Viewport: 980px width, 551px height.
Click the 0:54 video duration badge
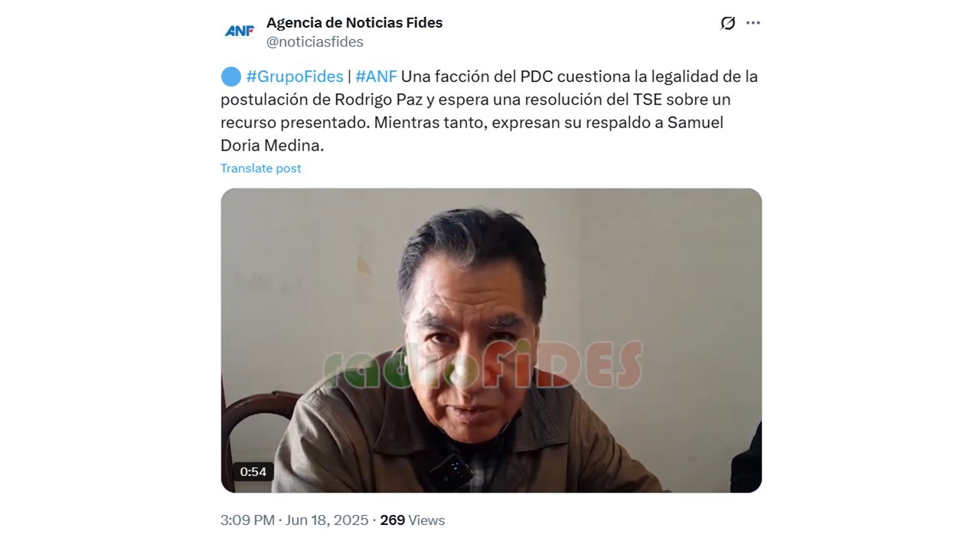tap(253, 471)
